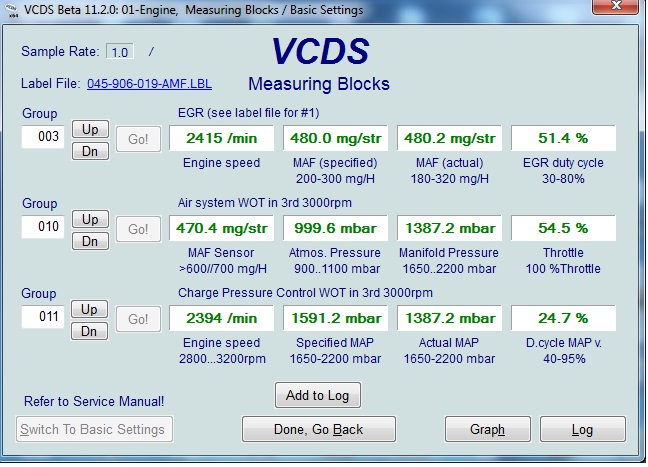Click the Add to Log button
The height and width of the screenshot is (467, 648).
coord(317,396)
